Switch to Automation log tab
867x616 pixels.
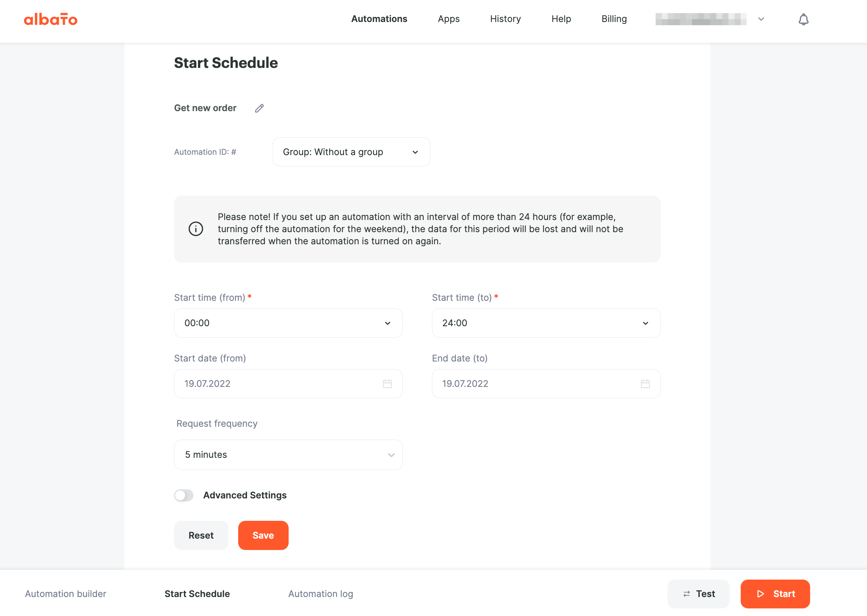tap(320, 594)
